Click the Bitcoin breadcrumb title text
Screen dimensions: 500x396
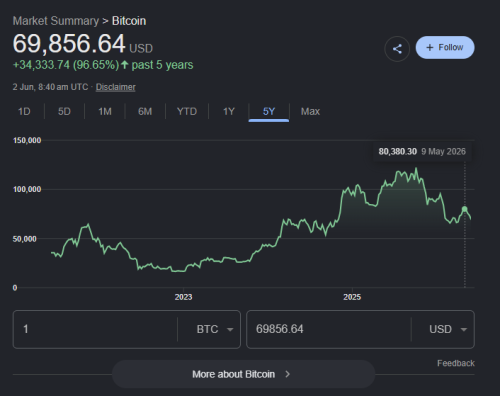coord(129,21)
